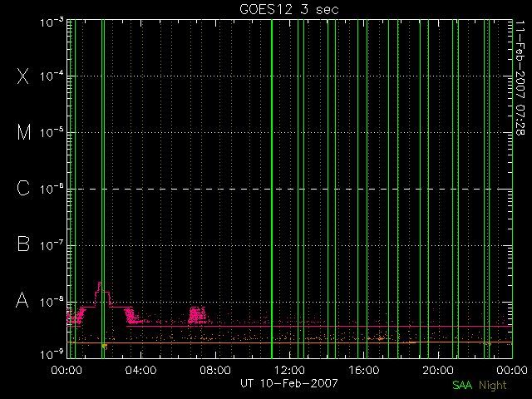Click the 10^-7 y-axis tick label
The height and width of the screenshot is (399, 532).
pyautogui.click(x=52, y=245)
